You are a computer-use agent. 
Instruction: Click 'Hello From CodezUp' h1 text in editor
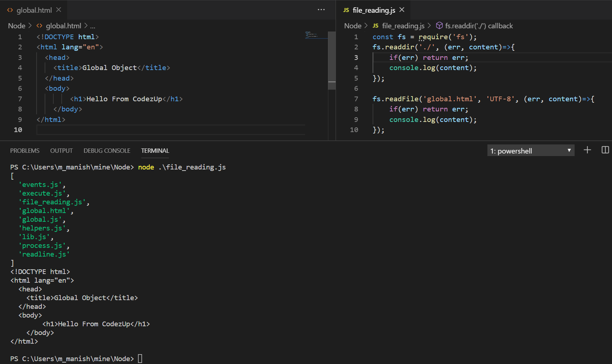pos(124,99)
